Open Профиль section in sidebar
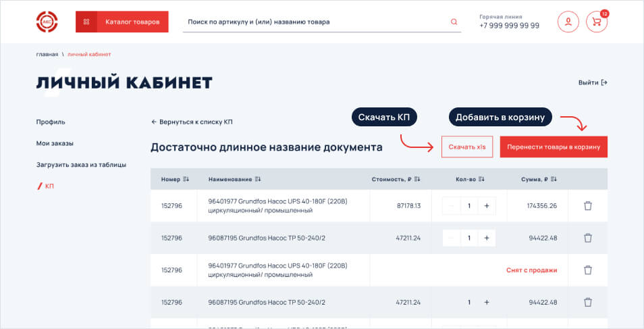Viewport: 644px width, 329px height. 51,122
